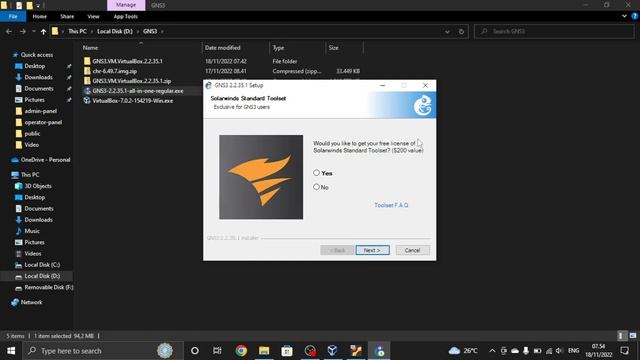Switch to large icons view layout
Image resolution: width=640 pixels, height=360 pixels.
point(633,336)
